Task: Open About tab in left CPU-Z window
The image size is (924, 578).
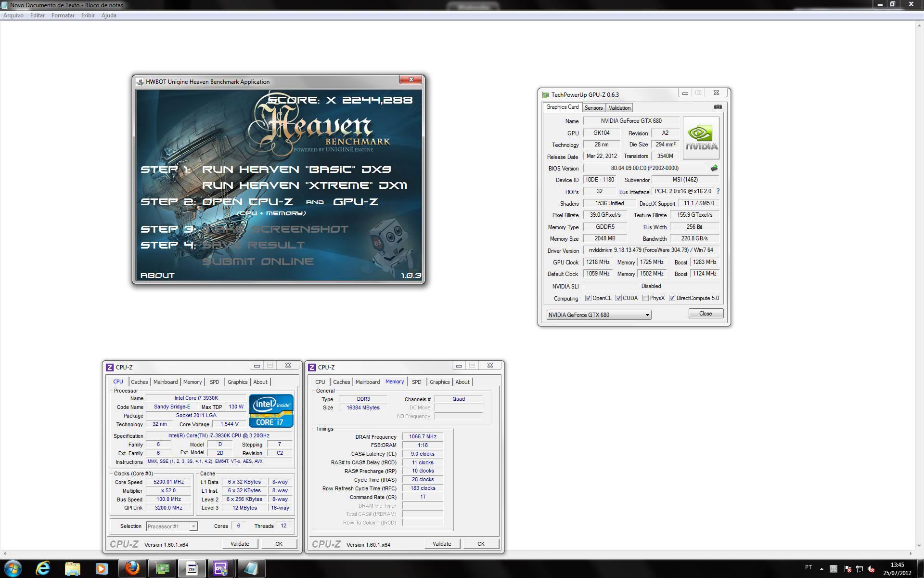Action: 260,382
